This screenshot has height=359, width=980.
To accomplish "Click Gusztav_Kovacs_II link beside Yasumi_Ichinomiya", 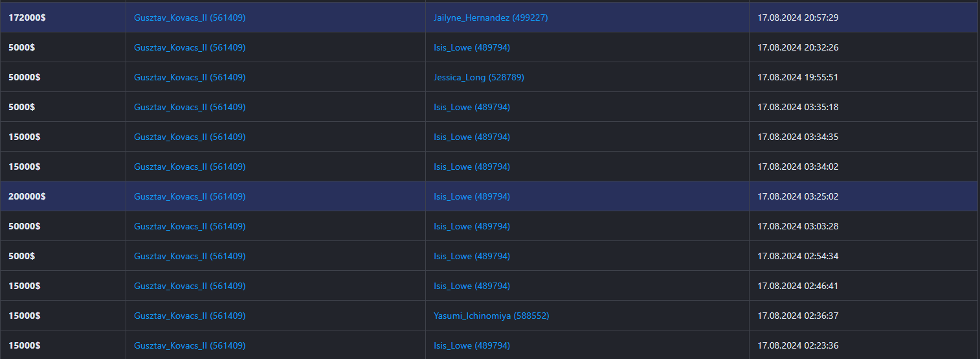I will pos(189,316).
